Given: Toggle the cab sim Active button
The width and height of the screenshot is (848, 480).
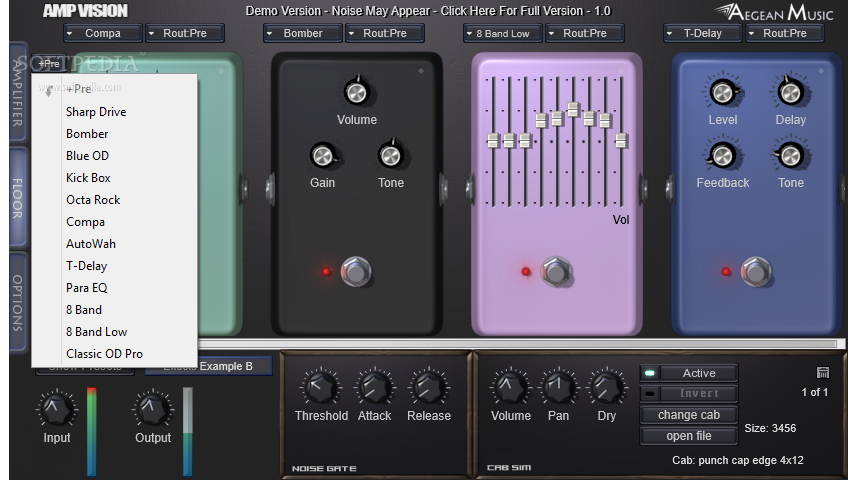Looking at the screenshot, I should point(688,373).
